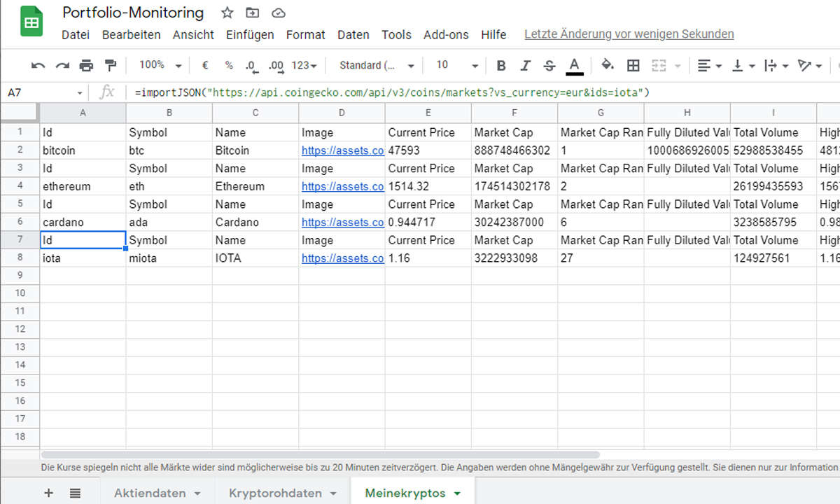Redo the last action

[62, 65]
